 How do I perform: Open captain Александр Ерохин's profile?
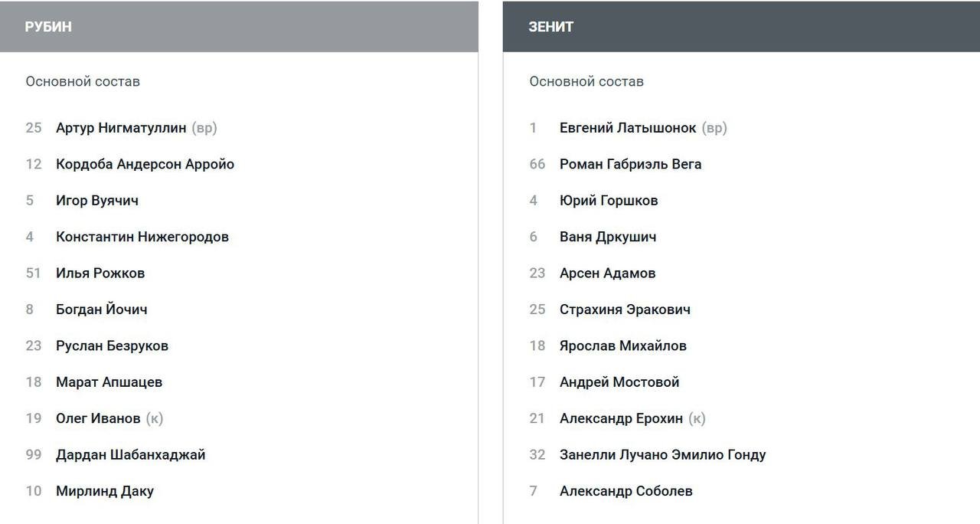[x=621, y=418]
